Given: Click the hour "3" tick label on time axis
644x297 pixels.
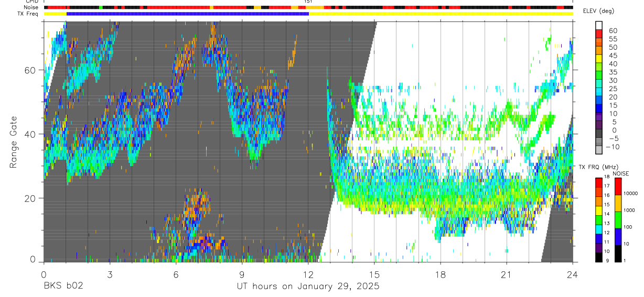Looking at the screenshot, I should coord(110,274).
